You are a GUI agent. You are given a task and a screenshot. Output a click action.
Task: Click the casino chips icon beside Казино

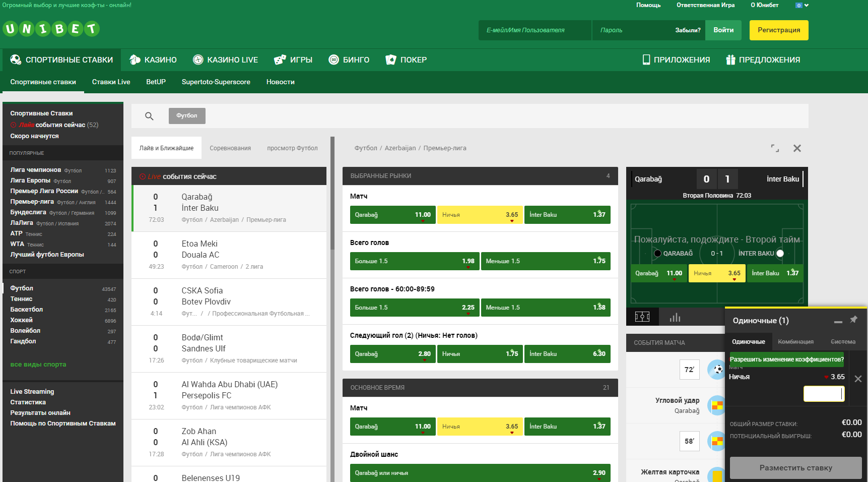coord(135,59)
